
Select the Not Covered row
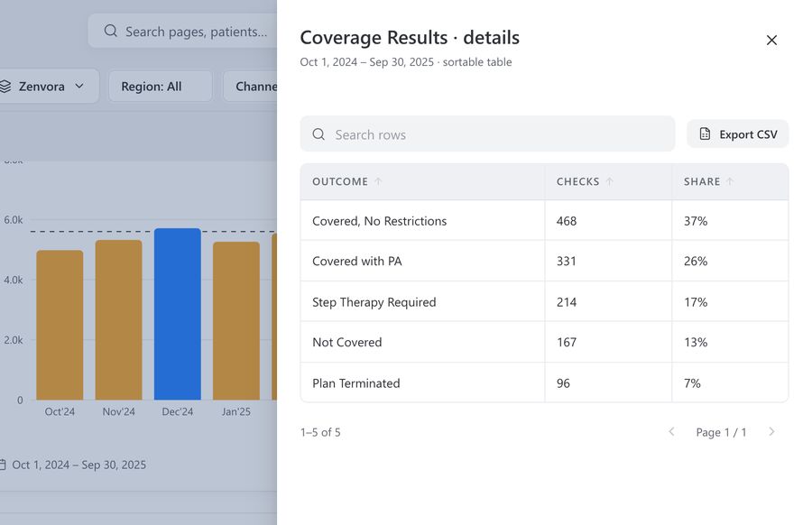pyautogui.click(x=544, y=342)
